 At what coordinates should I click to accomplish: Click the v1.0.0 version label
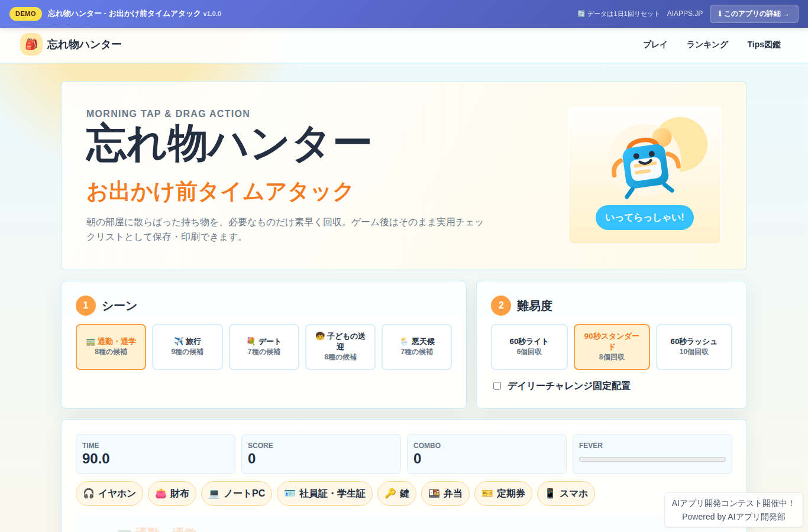coord(212,14)
